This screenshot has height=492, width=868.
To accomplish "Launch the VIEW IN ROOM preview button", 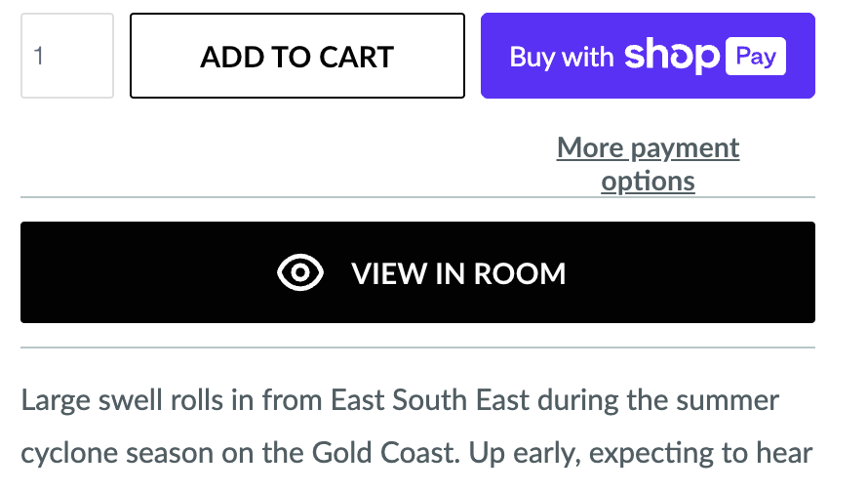I will pos(417,272).
